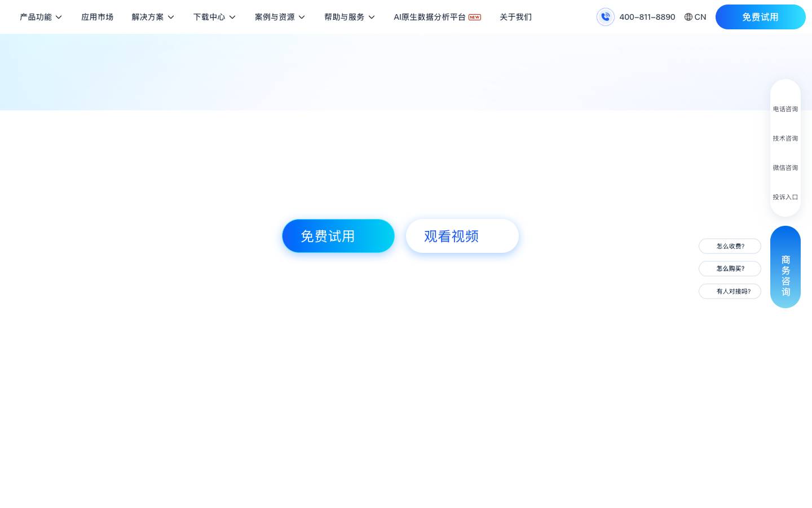
Task: Click the 观看视频 button
Action: pyautogui.click(x=462, y=236)
